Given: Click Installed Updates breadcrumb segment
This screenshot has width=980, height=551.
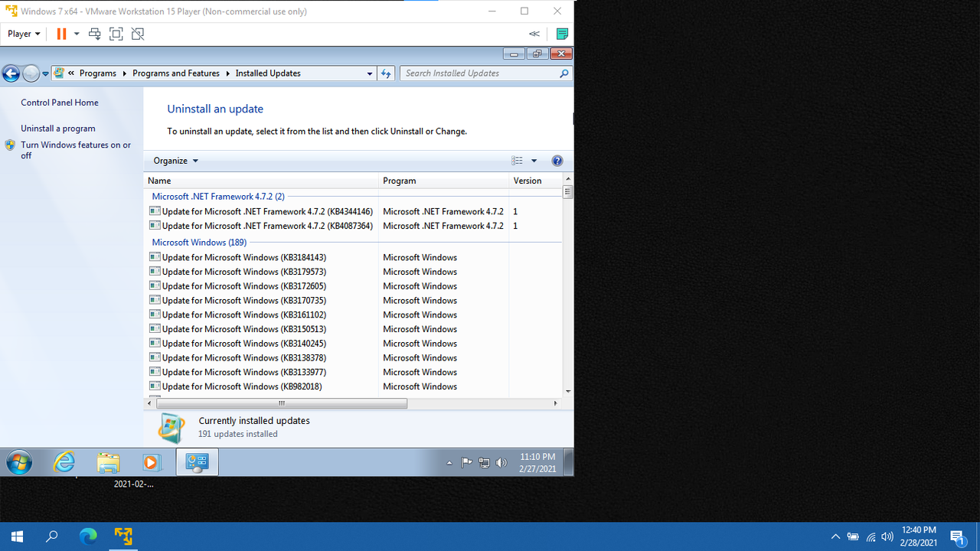Looking at the screenshot, I should coord(268,73).
